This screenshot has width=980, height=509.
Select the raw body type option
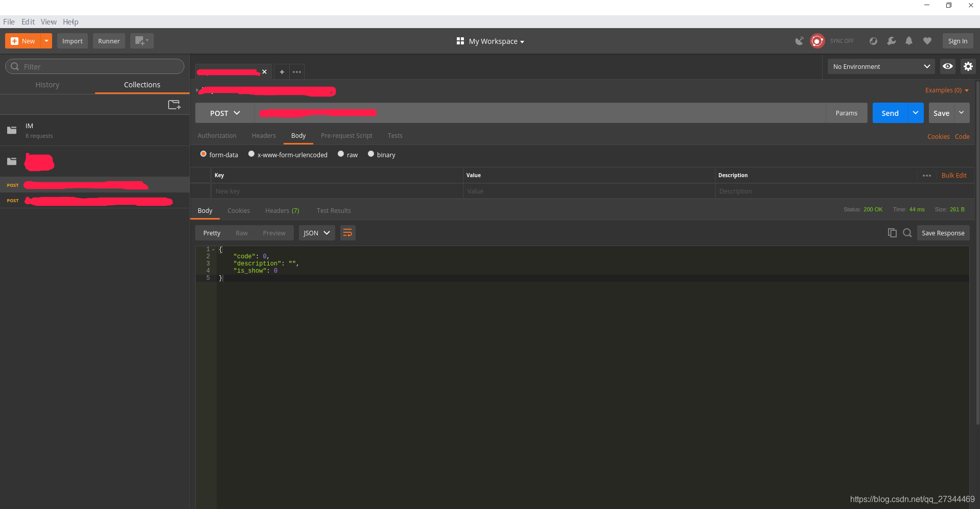point(341,154)
